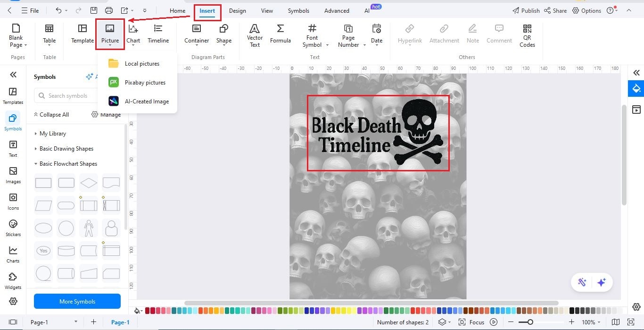The height and width of the screenshot is (330, 644).
Task: Open Text sidebar panel
Action: click(13, 149)
